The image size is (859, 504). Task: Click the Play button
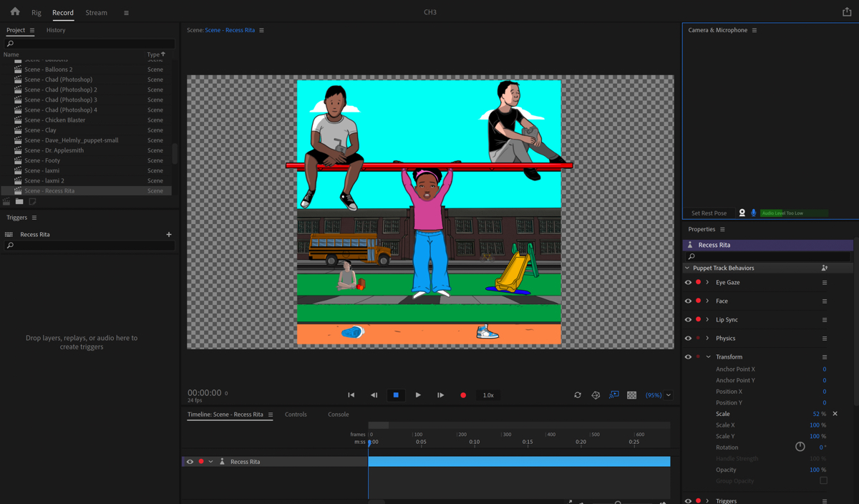click(x=418, y=395)
